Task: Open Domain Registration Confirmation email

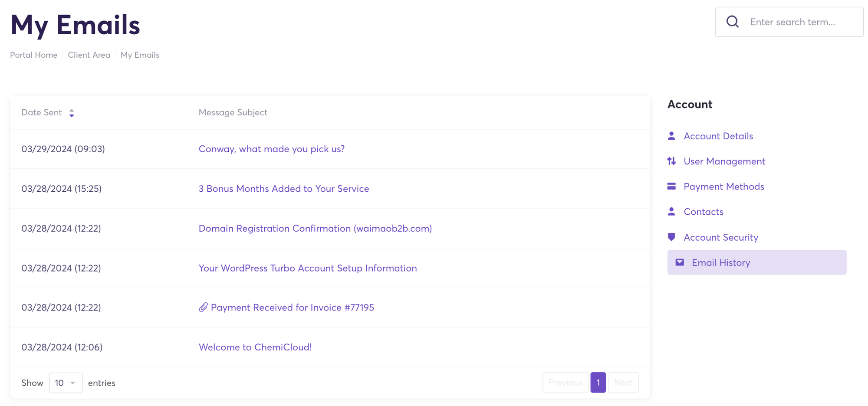Action: pyautogui.click(x=315, y=228)
